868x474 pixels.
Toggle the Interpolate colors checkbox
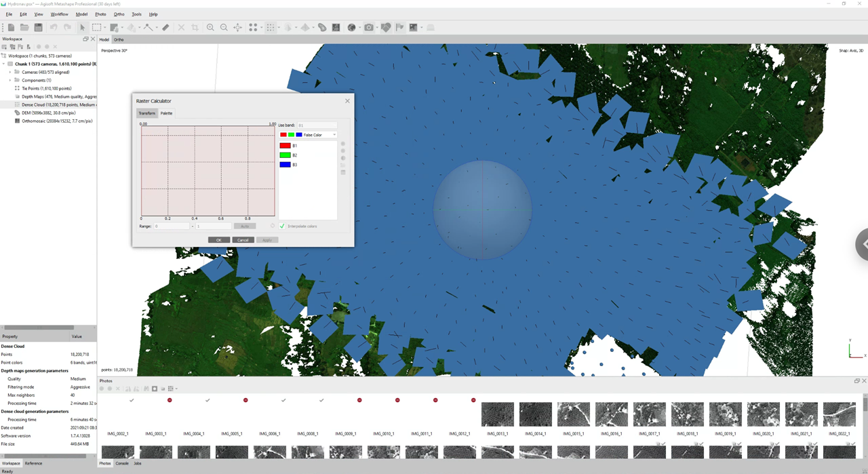tap(282, 226)
